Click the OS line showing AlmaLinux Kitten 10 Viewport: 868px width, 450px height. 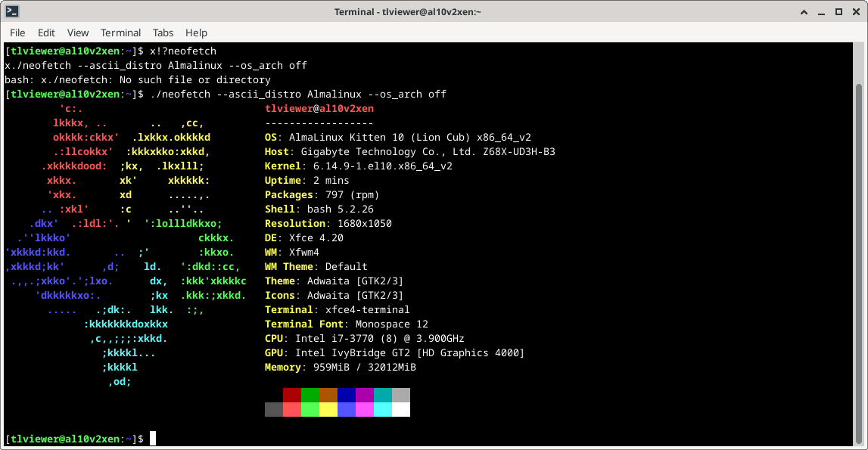[x=397, y=138]
